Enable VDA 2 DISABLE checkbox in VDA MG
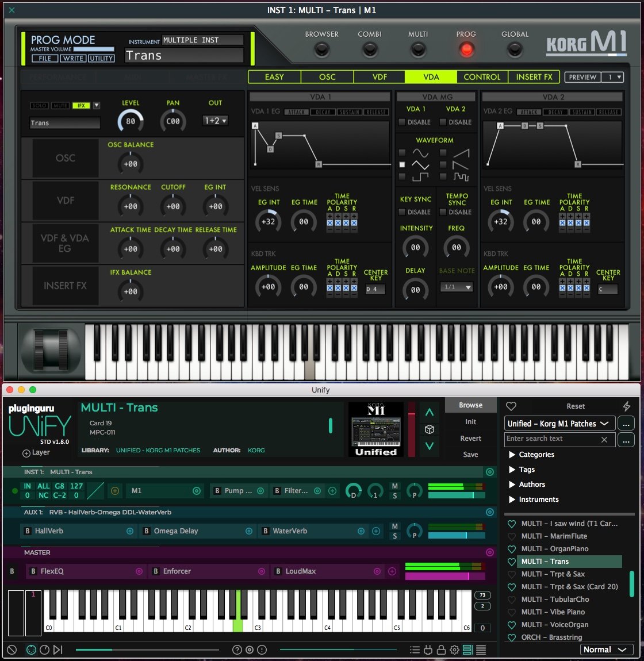This screenshot has width=644, height=661. pos(443,122)
